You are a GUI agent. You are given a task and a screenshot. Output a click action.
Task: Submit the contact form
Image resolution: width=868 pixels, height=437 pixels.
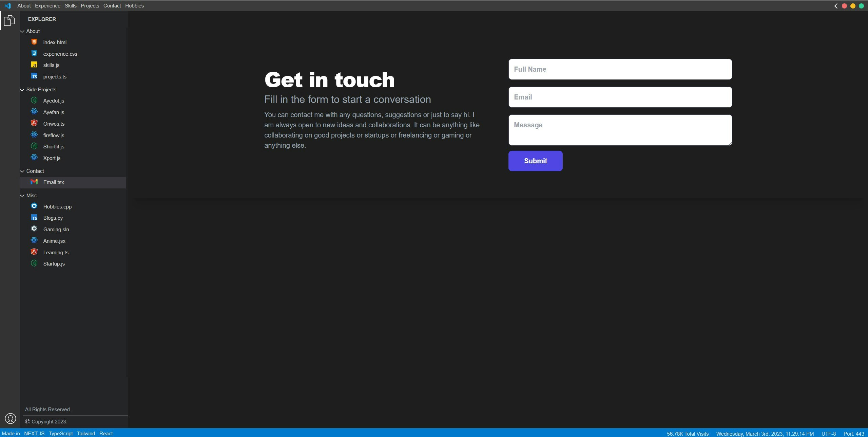[x=535, y=161]
